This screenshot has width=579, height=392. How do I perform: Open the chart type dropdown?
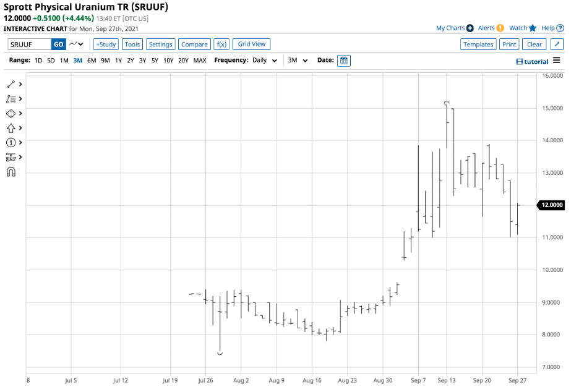76,45
